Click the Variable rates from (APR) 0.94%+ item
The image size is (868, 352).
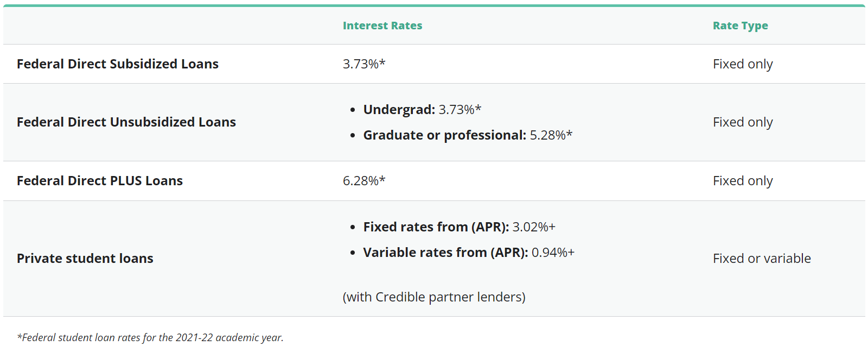pyautogui.click(x=469, y=253)
